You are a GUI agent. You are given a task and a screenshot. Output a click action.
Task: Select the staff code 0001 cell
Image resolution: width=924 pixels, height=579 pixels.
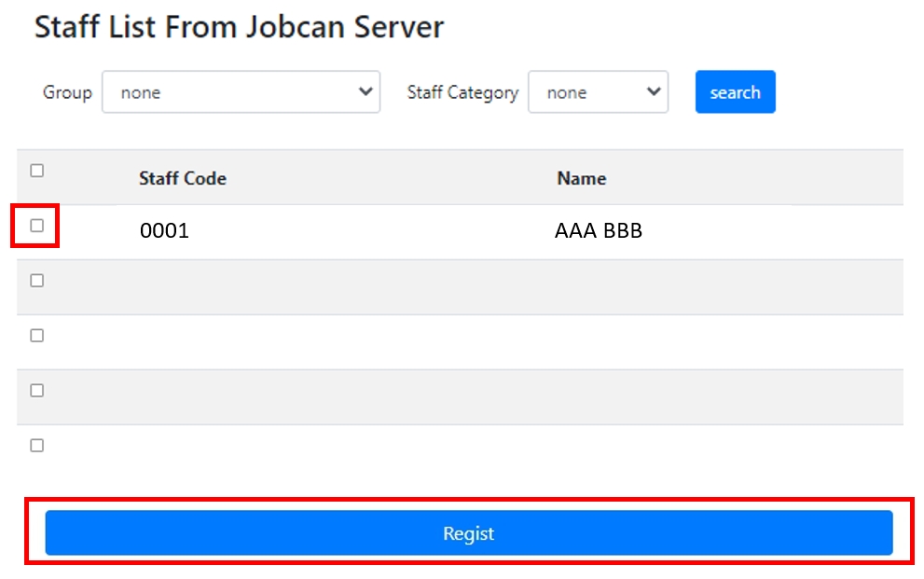[x=164, y=231]
